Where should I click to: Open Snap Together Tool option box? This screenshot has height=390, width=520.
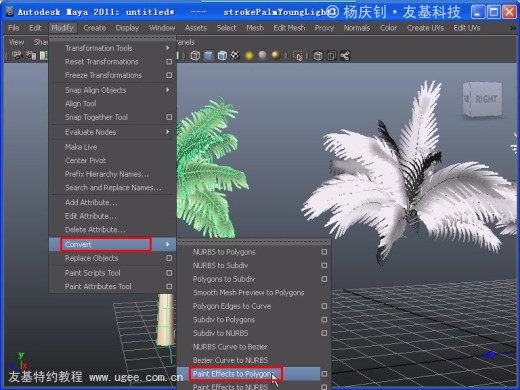tap(169, 117)
